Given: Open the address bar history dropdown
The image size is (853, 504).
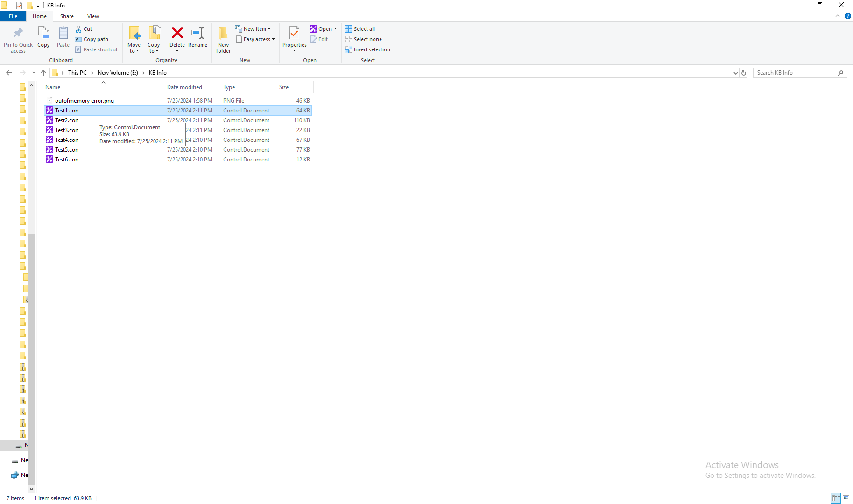Looking at the screenshot, I should (x=736, y=73).
